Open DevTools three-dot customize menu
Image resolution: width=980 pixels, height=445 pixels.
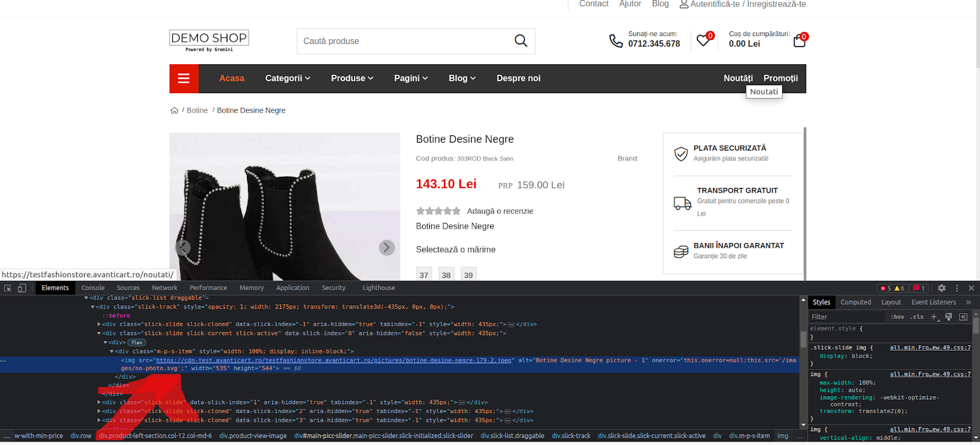[x=957, y=288]
